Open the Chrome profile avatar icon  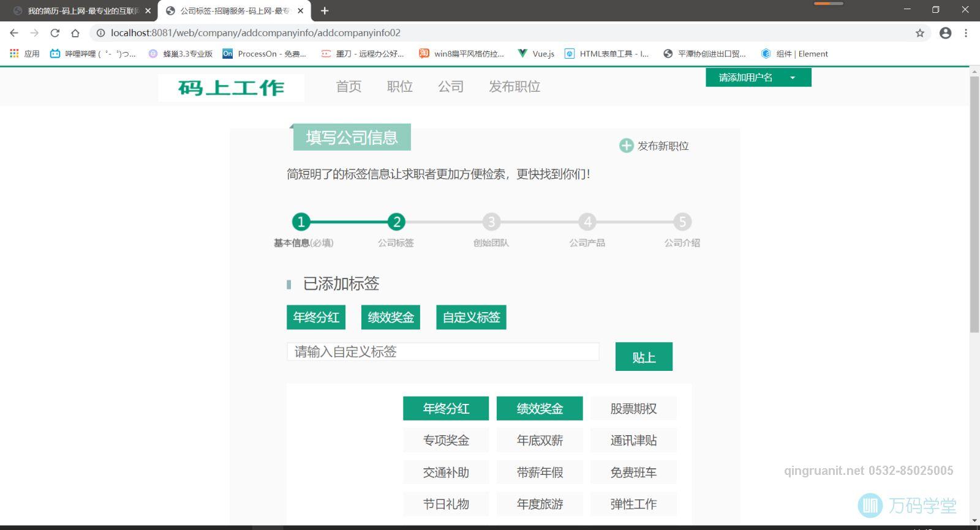coord(946,33)
